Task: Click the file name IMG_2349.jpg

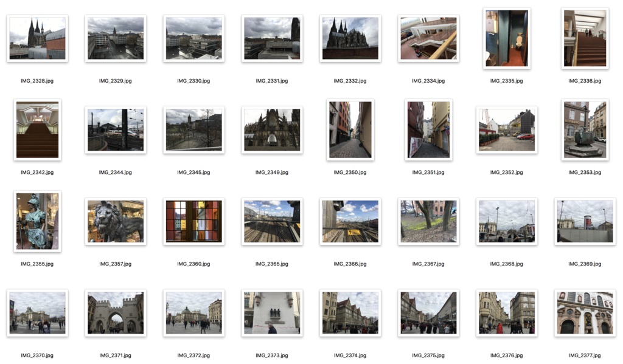Action: (x=272, y=173)
